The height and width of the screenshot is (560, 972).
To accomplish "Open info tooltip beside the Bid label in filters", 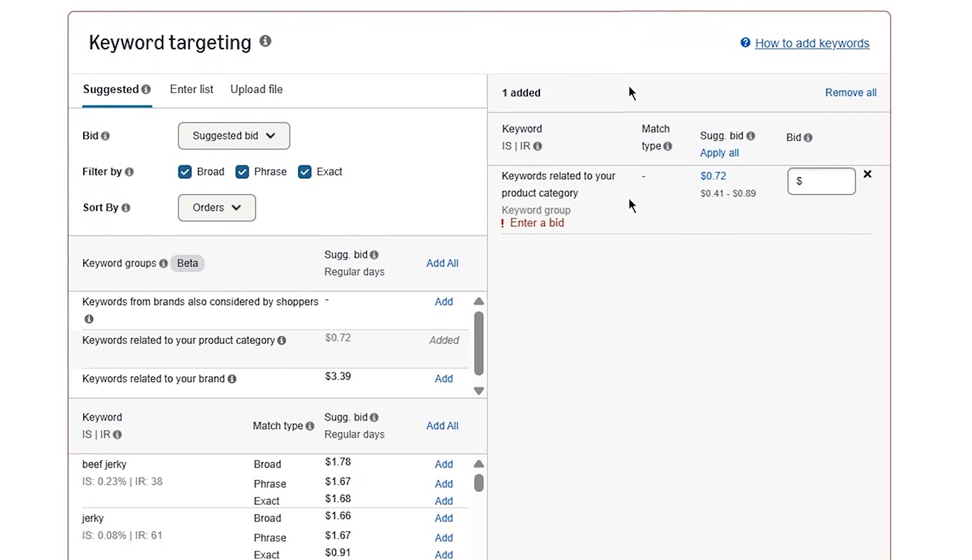I will point(105,136).
